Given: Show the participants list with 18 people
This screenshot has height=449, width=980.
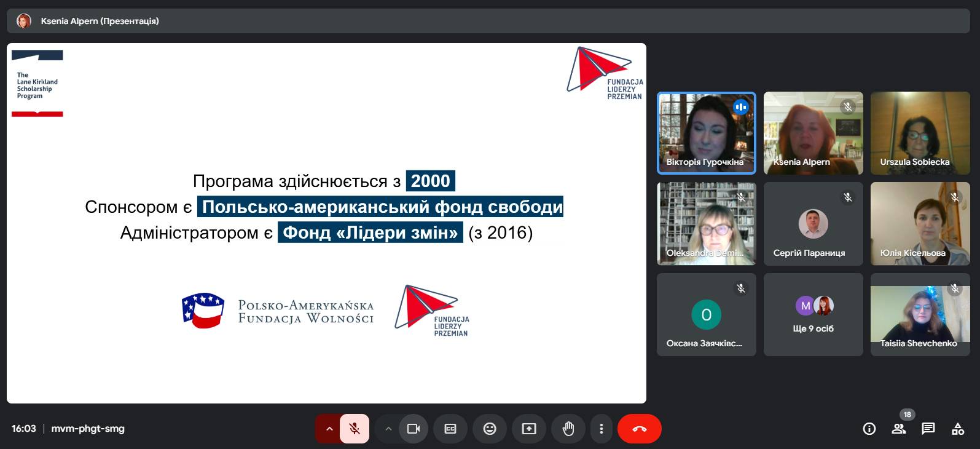Looking at the screenshot, I should pyautogui.click(x=899, y=429).
